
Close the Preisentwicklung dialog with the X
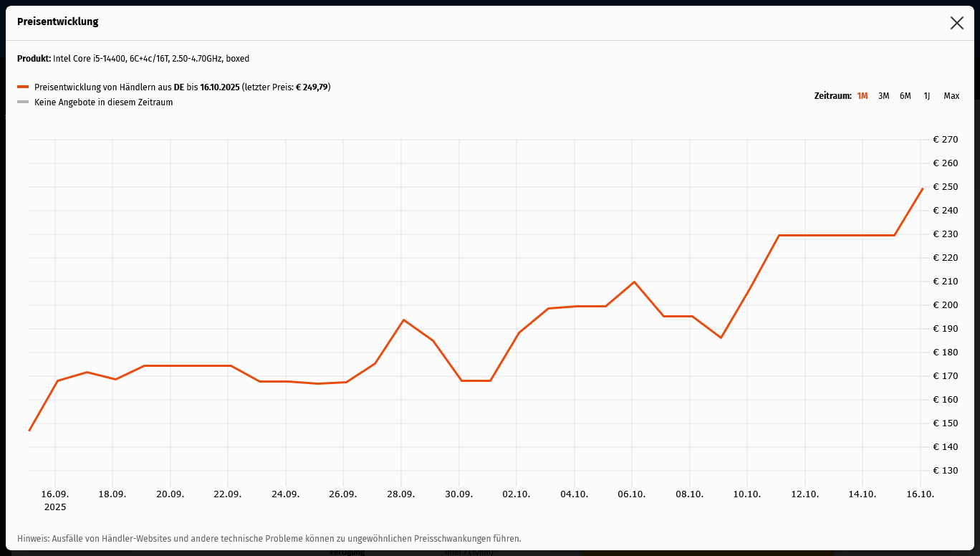click(956, 23)
